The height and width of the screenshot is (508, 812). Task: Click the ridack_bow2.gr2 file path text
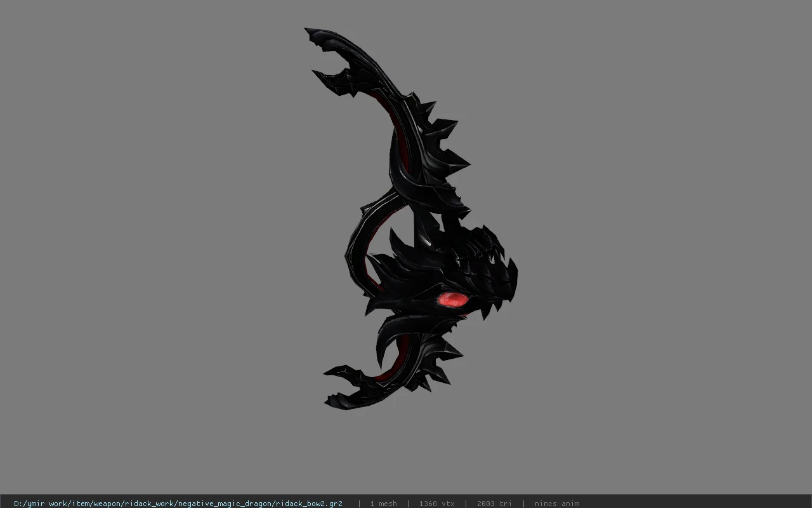click(x=178, y=504)
